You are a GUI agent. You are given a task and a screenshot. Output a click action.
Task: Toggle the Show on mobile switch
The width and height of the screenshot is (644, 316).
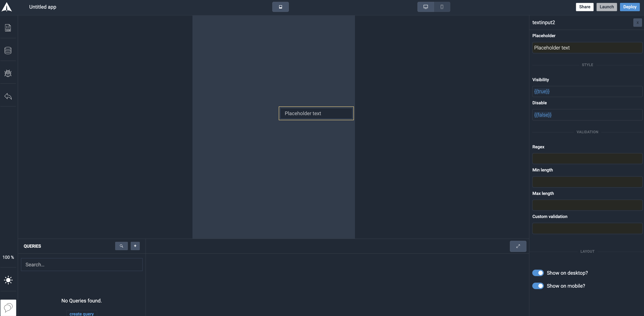pyautogui.click(x=538, y=286)
